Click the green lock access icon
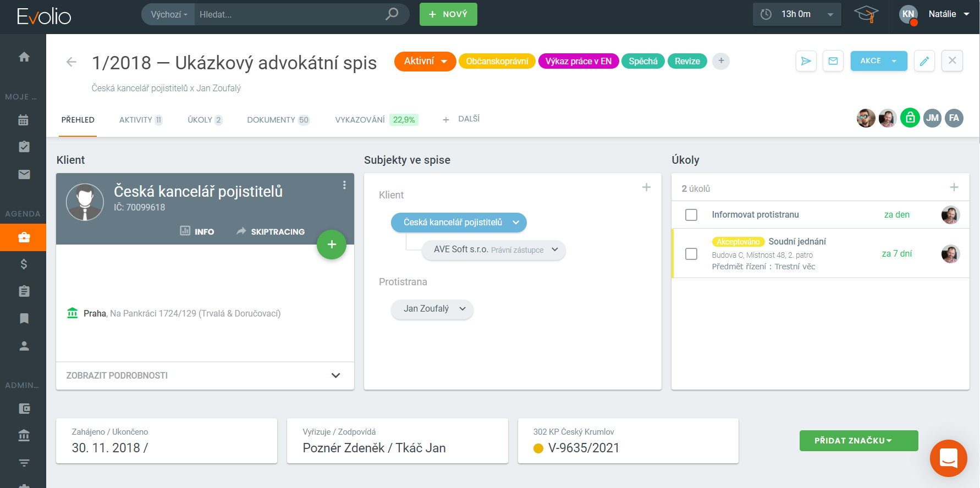980x488 pixels. [x=910, y=118]
